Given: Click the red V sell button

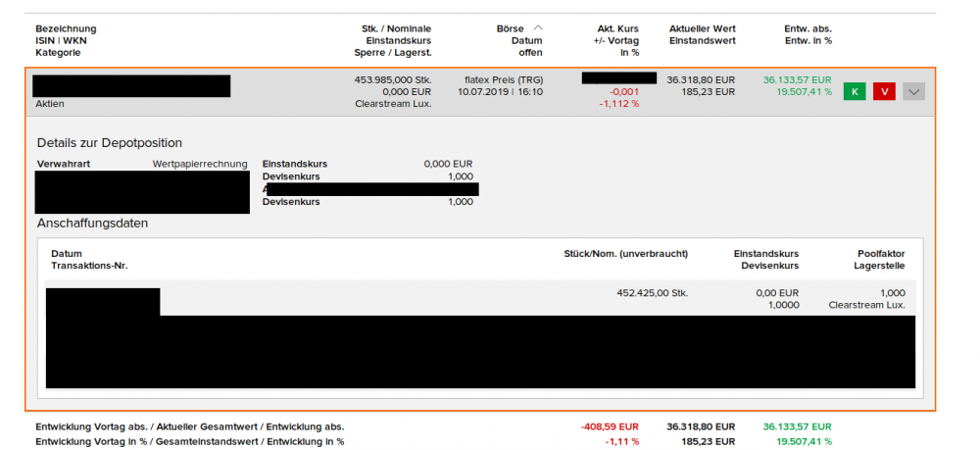Looking at the screenshot, I should point(884,92).
